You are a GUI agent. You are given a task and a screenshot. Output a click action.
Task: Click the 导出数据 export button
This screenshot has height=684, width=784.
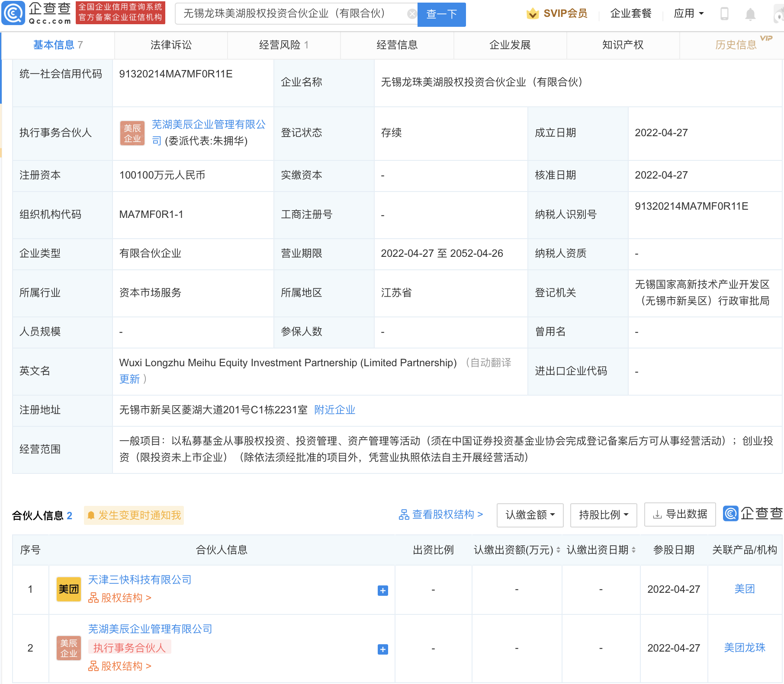[680, 515]
